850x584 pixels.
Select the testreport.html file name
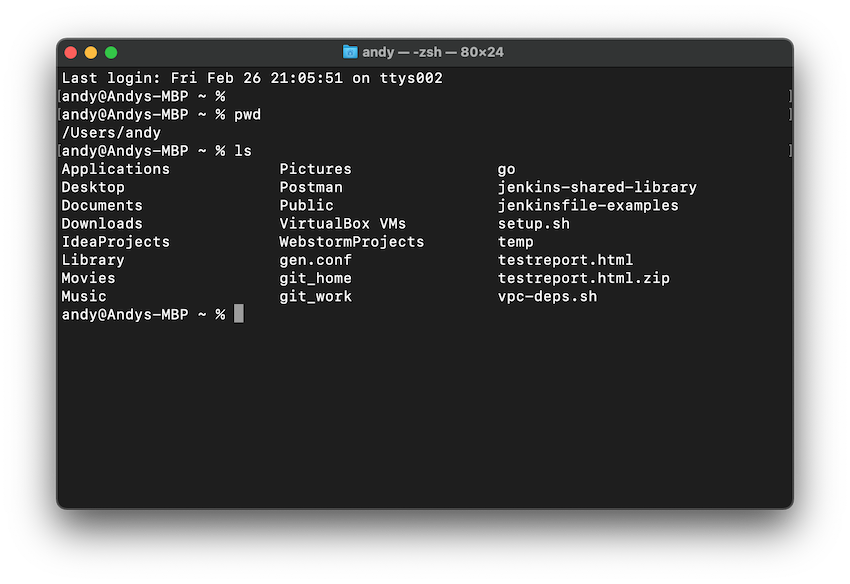tap(566, 260)
